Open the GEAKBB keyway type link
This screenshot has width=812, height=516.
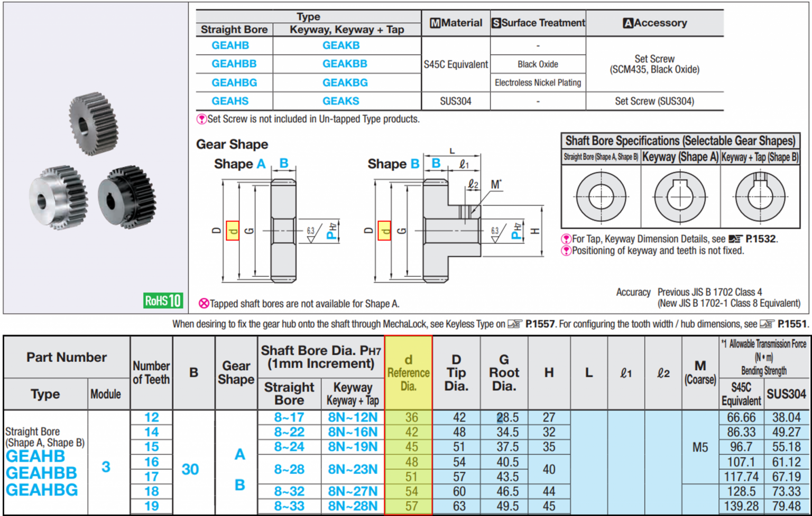click(345, 64)
